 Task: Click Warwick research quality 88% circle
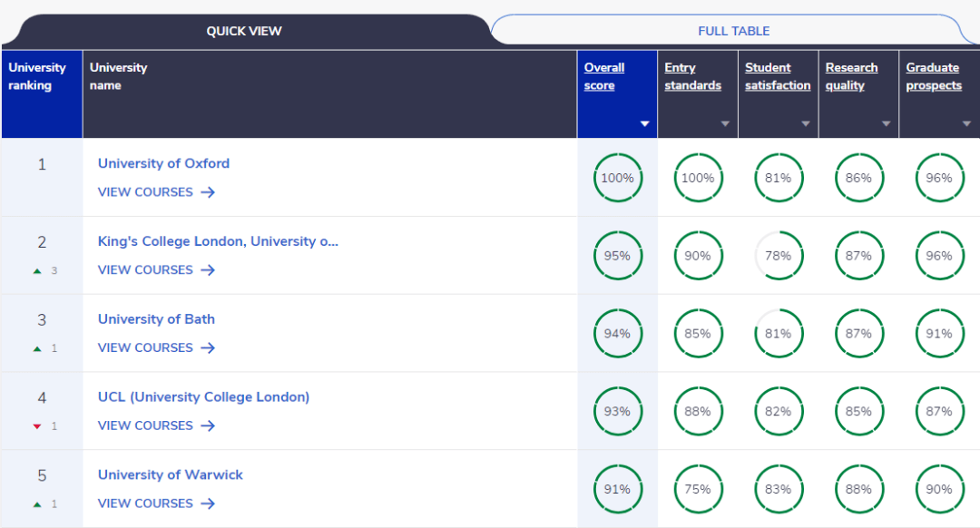(x=859, y=489)
